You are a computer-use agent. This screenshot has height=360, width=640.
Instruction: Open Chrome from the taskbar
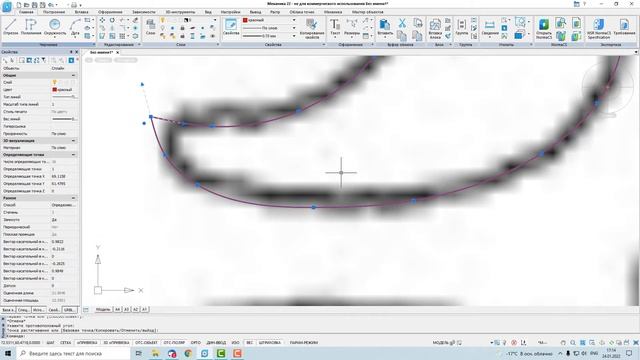(188, 353)
